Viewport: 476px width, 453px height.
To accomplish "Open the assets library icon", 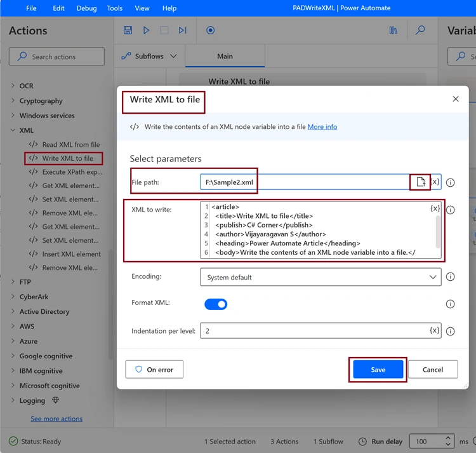I will tap(393, 30).
